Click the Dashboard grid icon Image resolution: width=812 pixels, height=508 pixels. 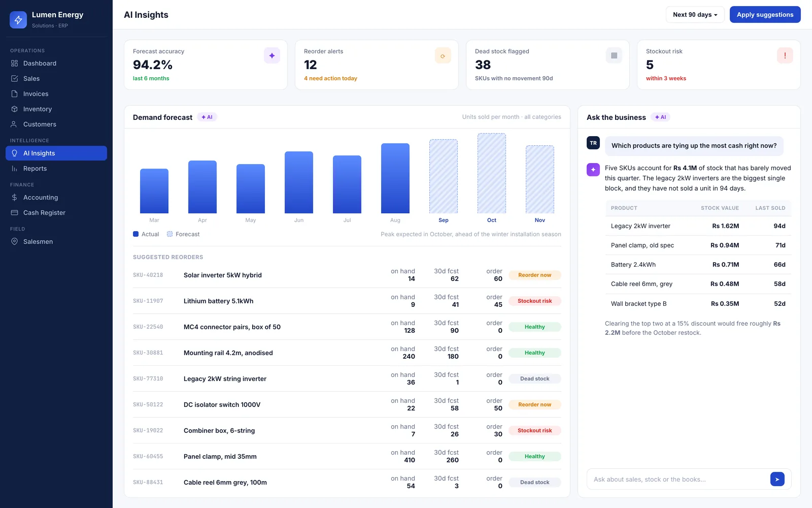click(x=14, y=63)
